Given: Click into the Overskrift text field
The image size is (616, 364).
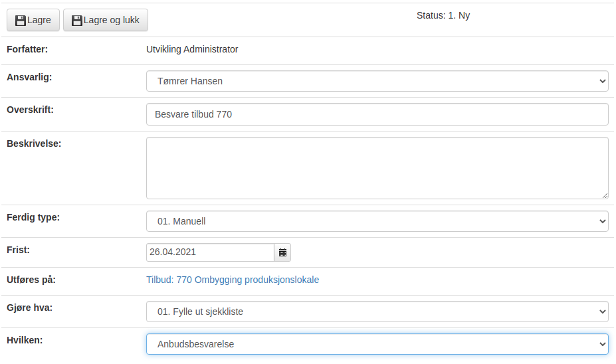Looking at the screenshot, I should tap(377, 114).
